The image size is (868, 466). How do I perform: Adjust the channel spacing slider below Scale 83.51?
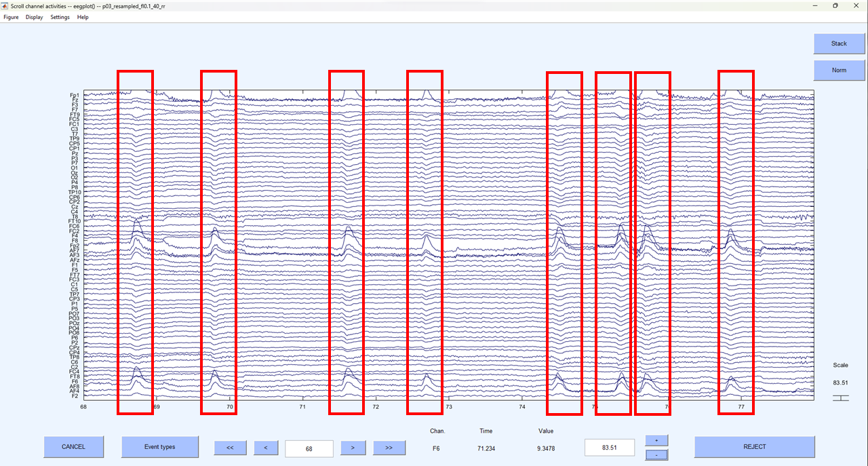pos(841,399)
